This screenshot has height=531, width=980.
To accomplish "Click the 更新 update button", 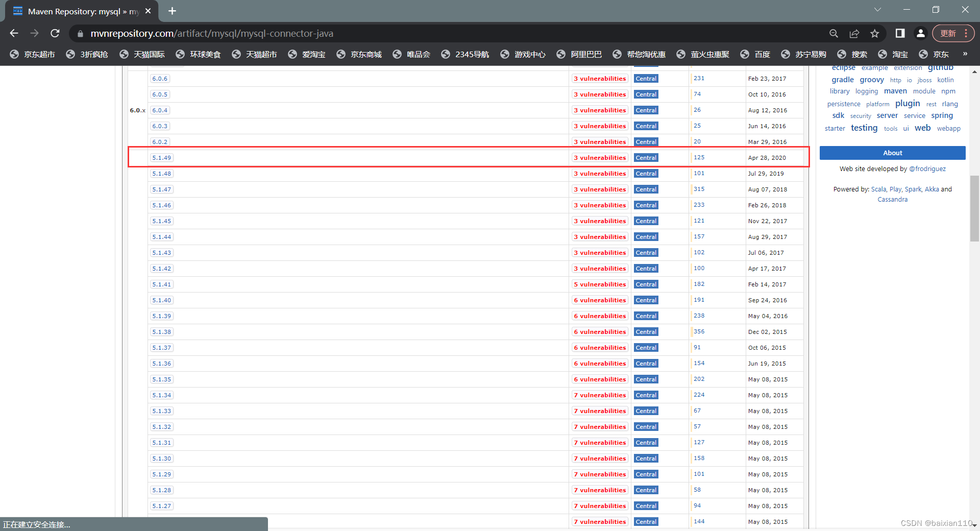I will pyautogui.click(x=948, y=33).
